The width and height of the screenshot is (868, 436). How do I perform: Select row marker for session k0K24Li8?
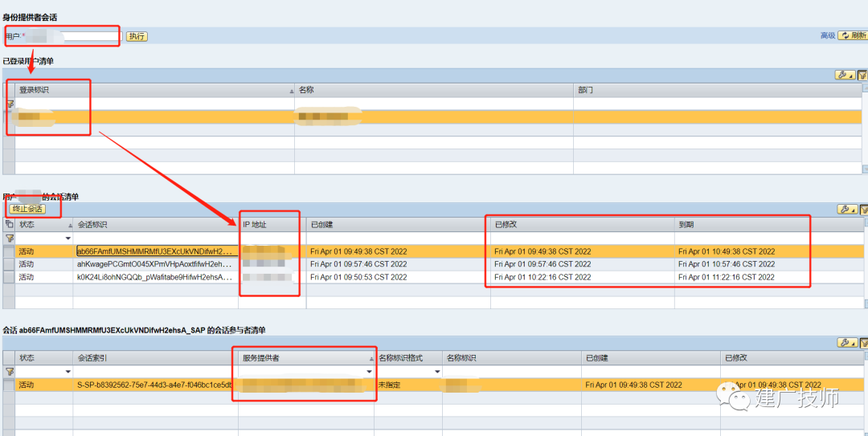point(9,277)
